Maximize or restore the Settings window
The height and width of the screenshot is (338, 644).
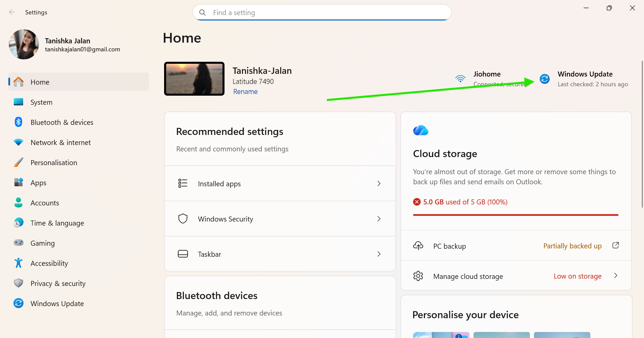tap(609, 8)
